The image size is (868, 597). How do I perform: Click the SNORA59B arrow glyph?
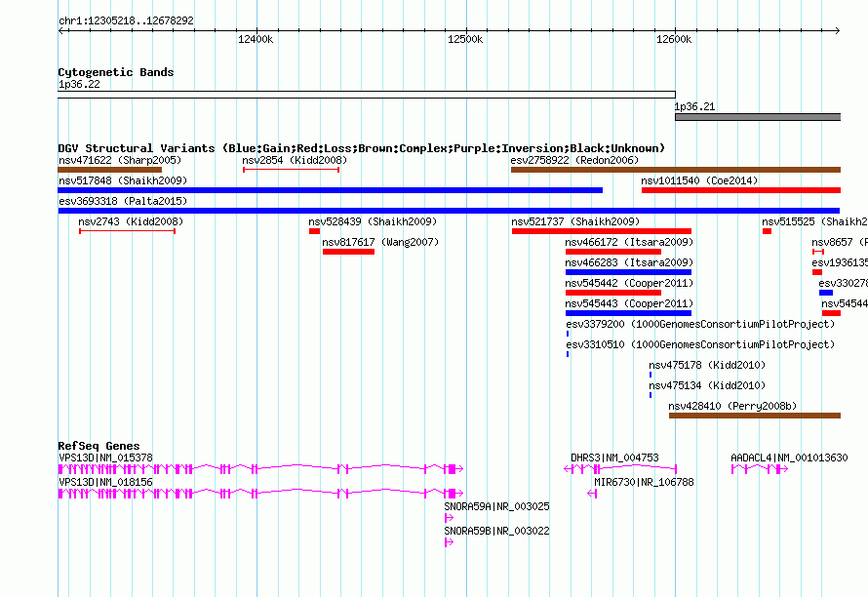[x=449, y=542]
